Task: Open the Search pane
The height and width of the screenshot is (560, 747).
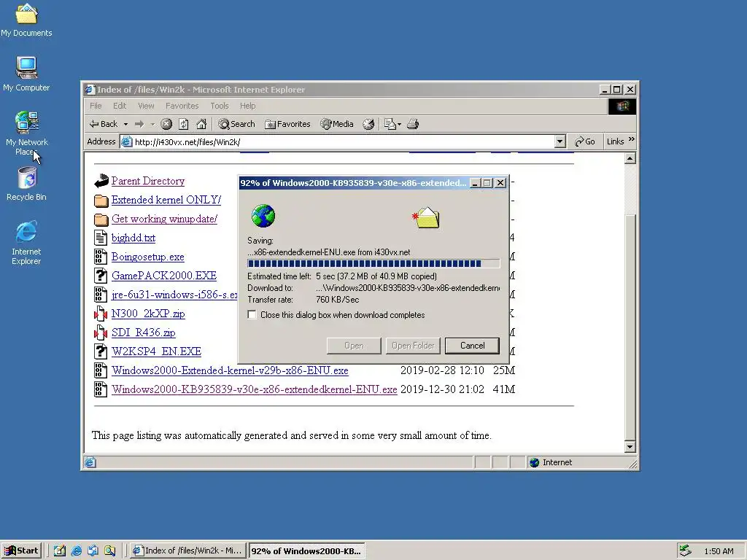Action: pos(237,124)
